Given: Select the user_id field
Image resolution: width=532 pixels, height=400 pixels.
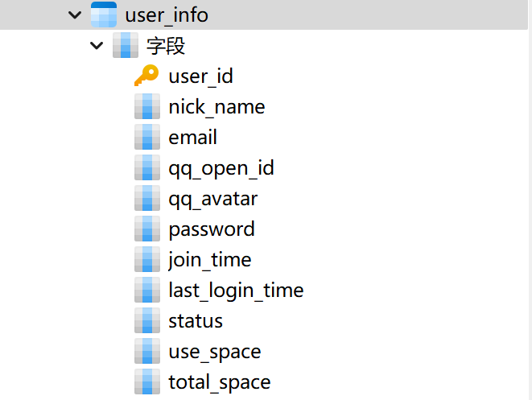Looking at the screenshot, I should (x=201, y=76).
